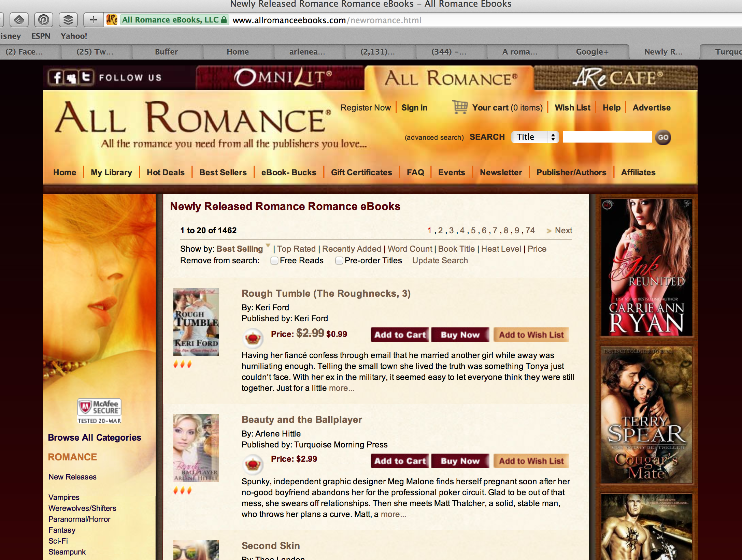Image resolution: width=742 pixels, height=560 pixels.
Task: Open the Ink Reunited Carrie Ann Ryan ad
Action: point(646,267)
